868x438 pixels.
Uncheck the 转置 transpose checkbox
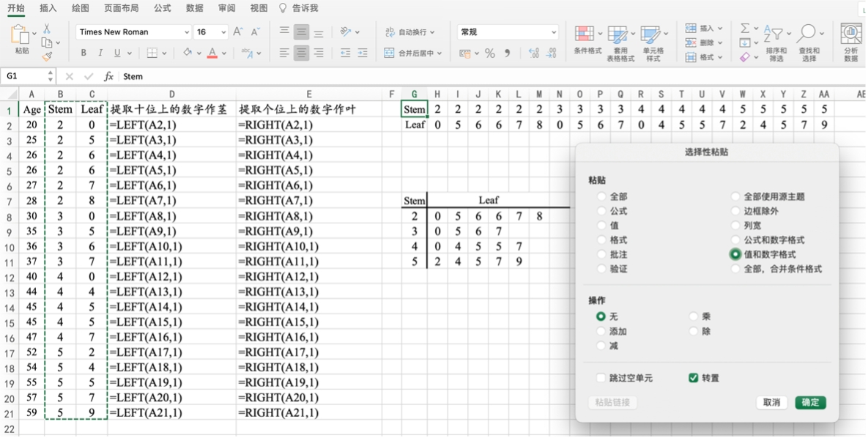pyautogui.click(x=693, y=378)
